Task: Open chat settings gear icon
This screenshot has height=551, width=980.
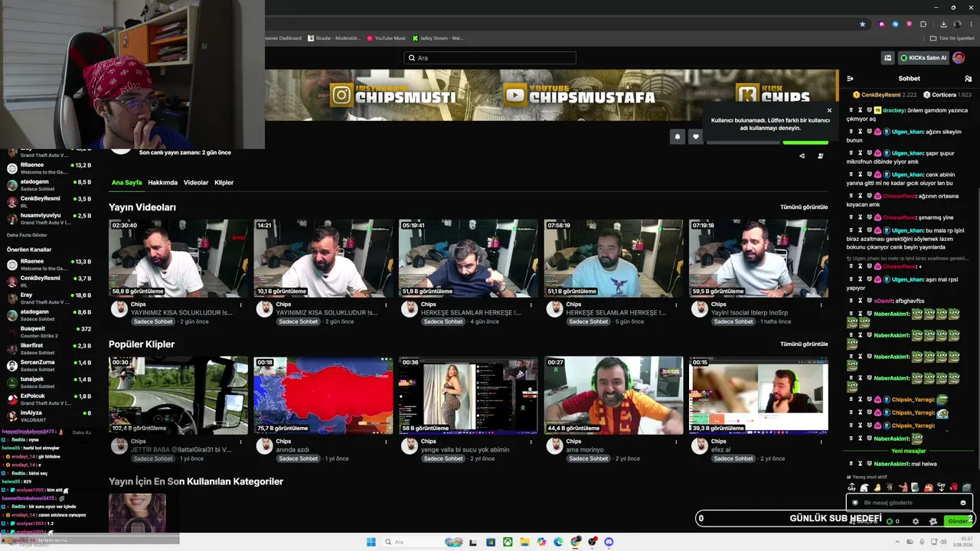Action: click(x=916, y=521)
